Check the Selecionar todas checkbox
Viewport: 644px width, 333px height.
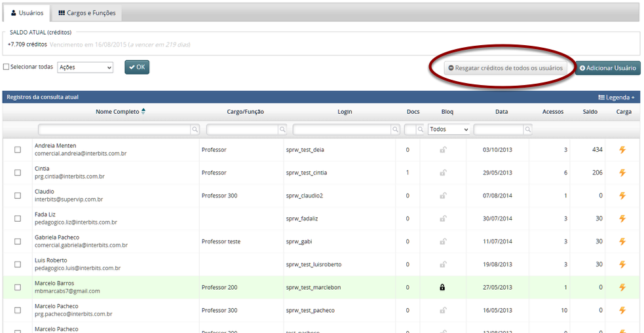7,67
